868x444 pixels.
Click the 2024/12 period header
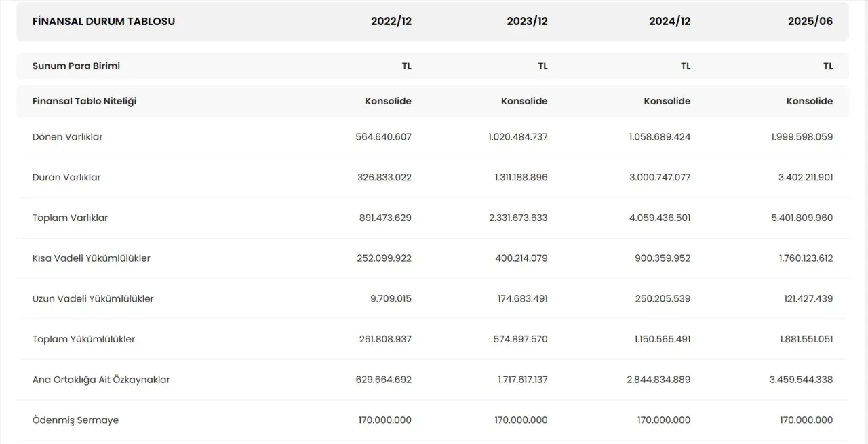669,21
